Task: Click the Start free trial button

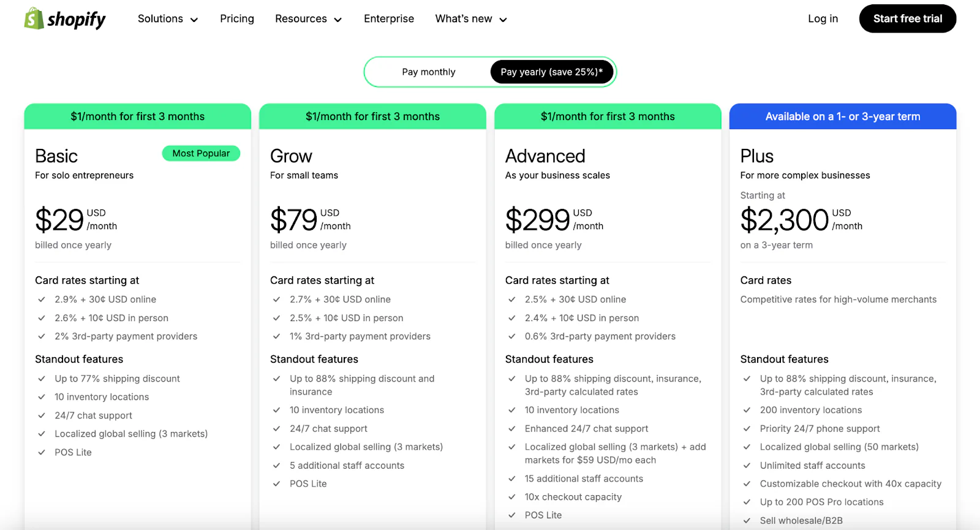Action: 907,18
